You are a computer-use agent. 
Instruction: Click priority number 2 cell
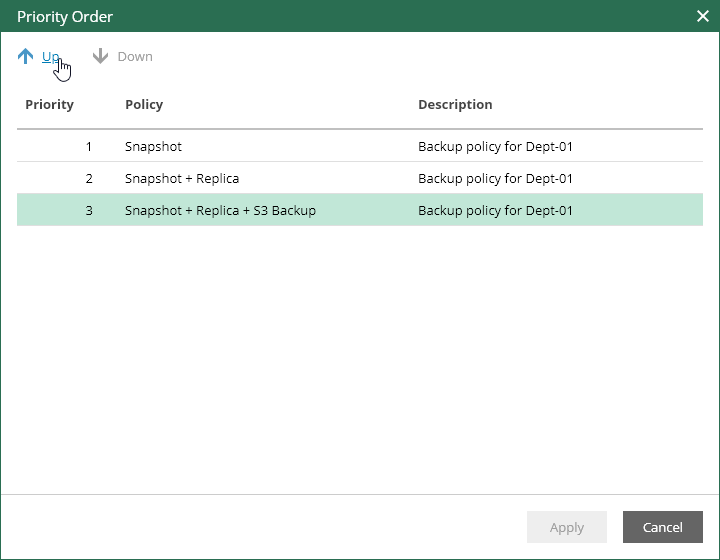(89, 179)
